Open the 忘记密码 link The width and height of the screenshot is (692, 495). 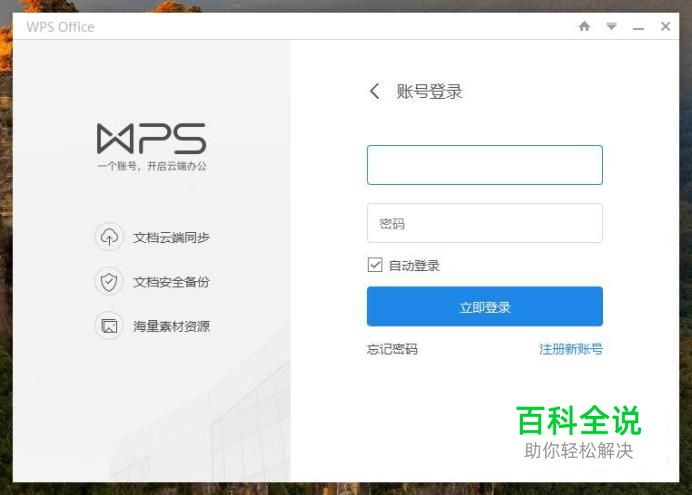392,349
